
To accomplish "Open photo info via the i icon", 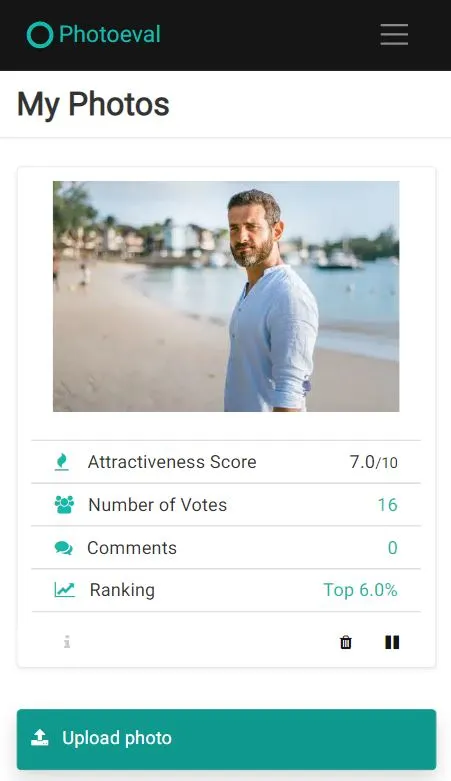I will pos(67,642).
